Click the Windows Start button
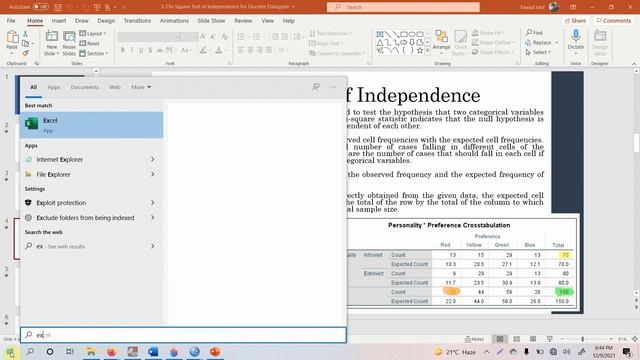 point(10,351)
